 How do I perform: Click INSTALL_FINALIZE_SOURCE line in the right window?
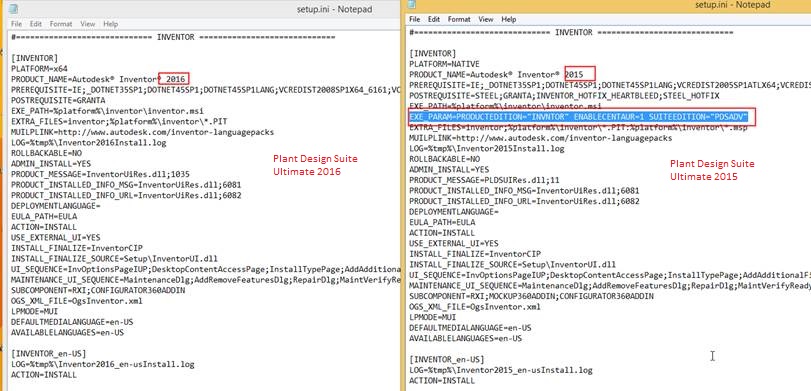click(513, 264)
